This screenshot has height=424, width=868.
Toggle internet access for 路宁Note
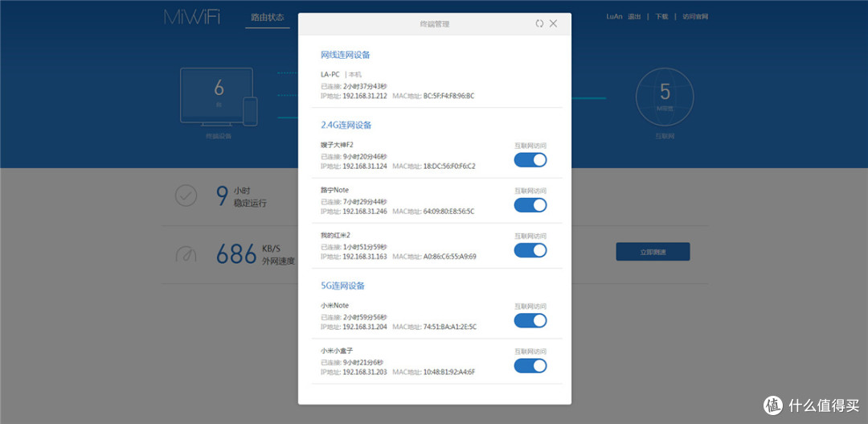pyautogui.click(x=530, y=205)
